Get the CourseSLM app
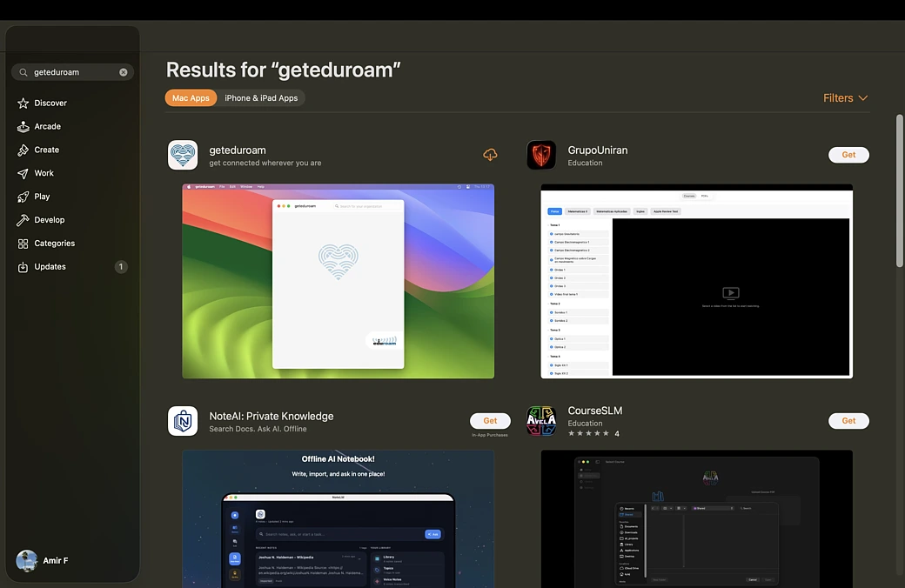The width and height of the screenshot is (905, 588). pos(848,421)
